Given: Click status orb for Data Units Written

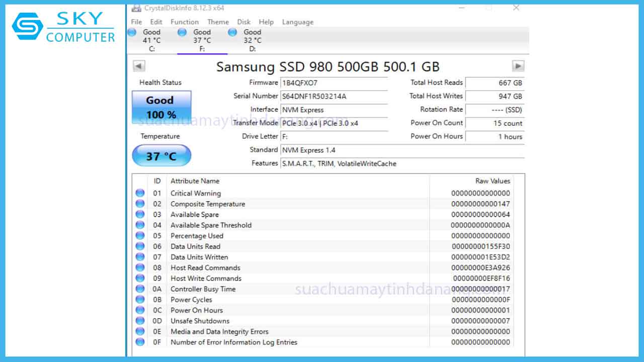Looking at the screenshot, I should pyautogui.click(x=140, y=256).
